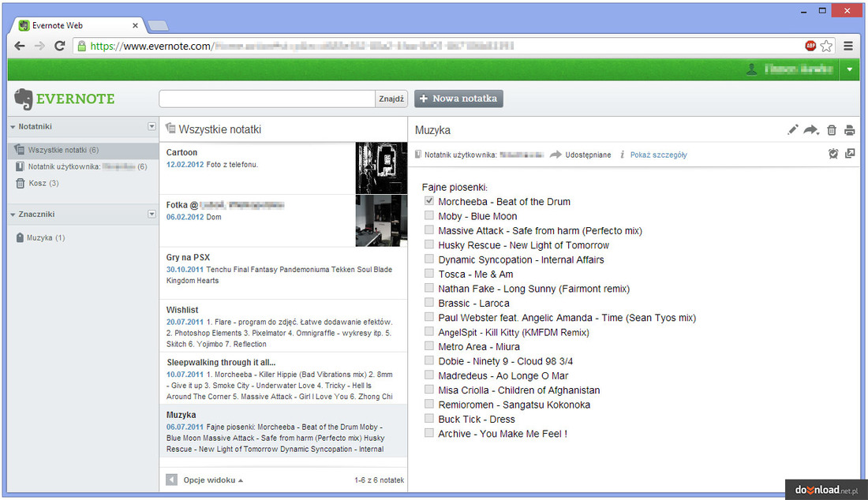Open the note in a new window icon
Screen dimensions: 868x500
coord(851,153)
